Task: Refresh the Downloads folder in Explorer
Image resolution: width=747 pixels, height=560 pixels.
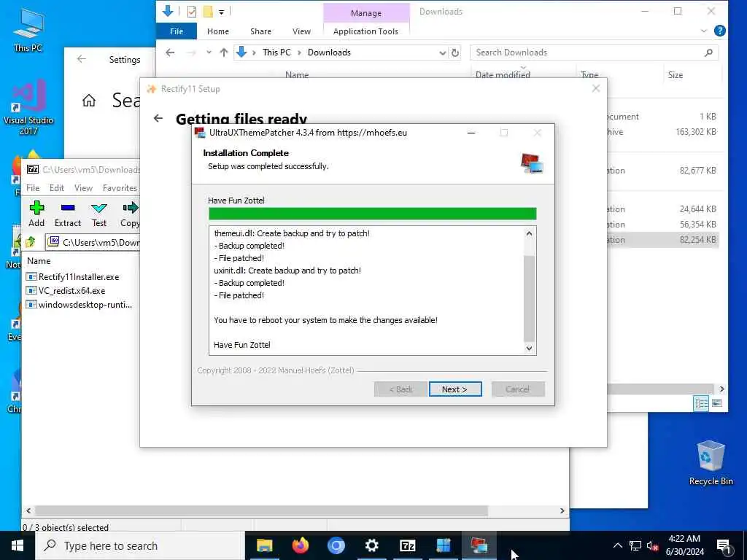Action: 455,52
